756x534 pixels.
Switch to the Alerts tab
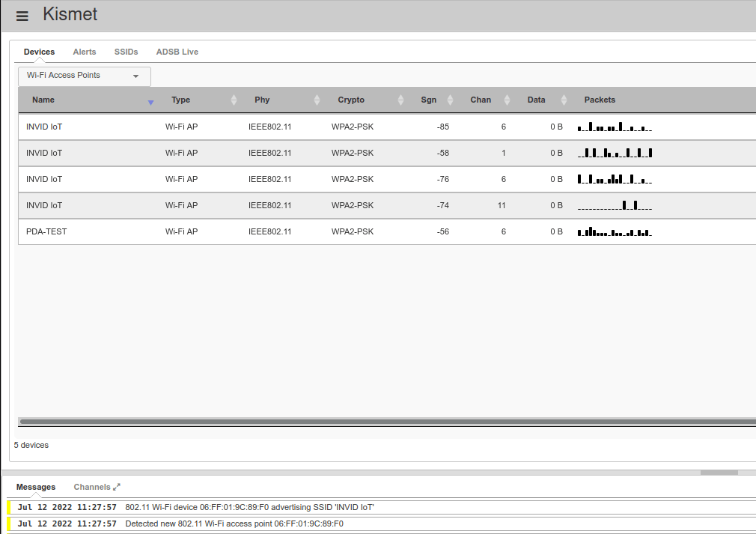click(x=85, y=52)
